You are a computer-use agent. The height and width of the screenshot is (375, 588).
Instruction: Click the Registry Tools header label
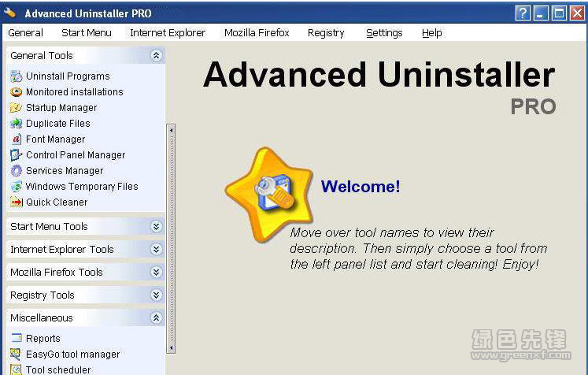click(x=43, y=295)
